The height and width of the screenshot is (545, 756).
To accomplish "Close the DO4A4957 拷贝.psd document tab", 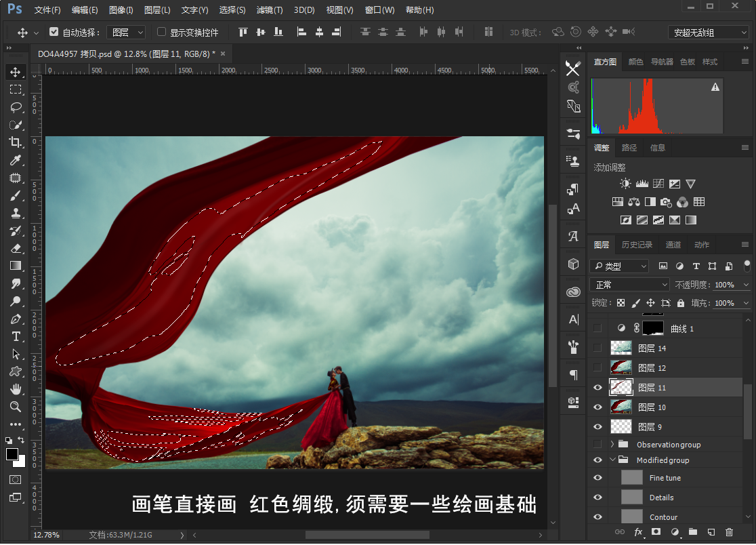I will tap(223, 54).
